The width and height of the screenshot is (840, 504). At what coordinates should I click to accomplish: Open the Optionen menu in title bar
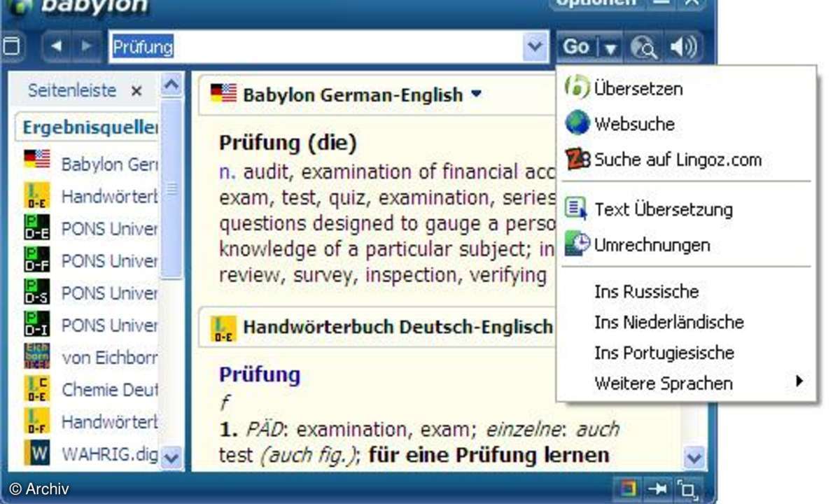click(x=595, y=3)
